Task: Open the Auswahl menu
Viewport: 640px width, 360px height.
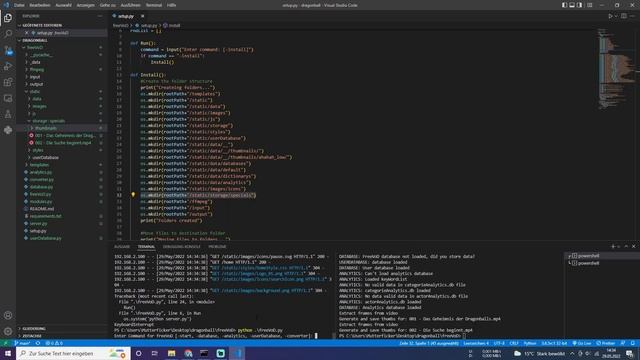Action: (63, 5)
